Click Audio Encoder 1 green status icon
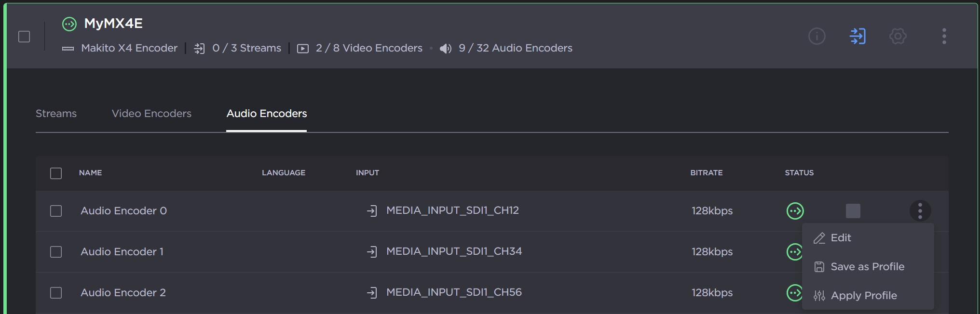The image size is (980, 314). pyautogui.click(x=794, y=252)
